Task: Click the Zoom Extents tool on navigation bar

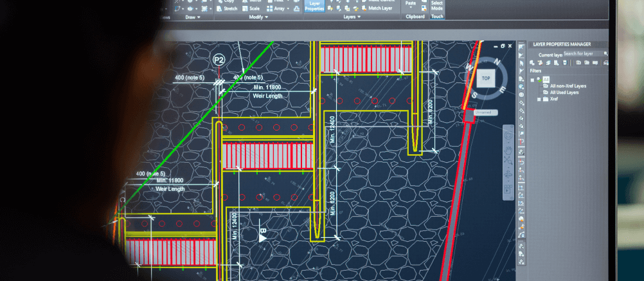Action: [x=508, y=160]
